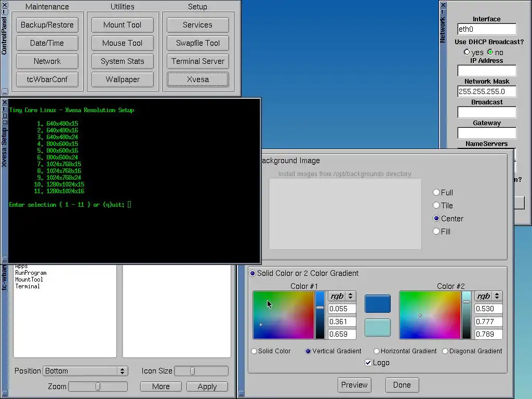Choose the Tile image placement option
This screenshot has width=532, height=399.
[x=436, y=205]
